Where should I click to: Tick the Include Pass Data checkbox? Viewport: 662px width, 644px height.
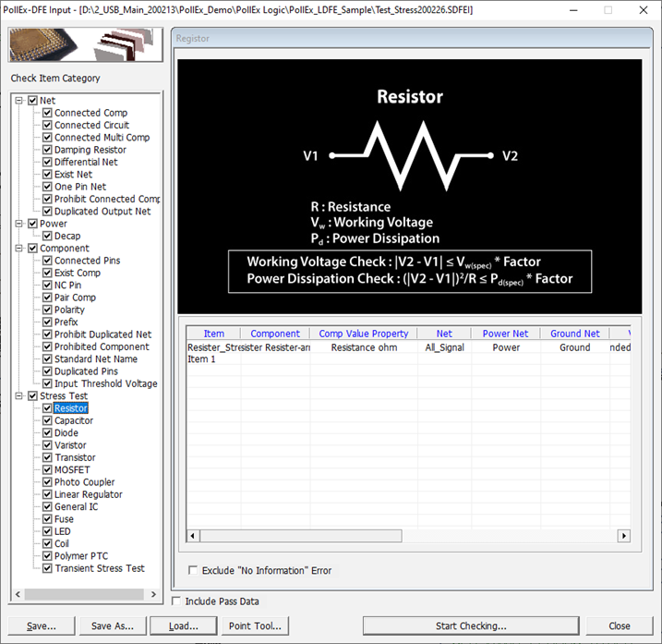(177, 601)
